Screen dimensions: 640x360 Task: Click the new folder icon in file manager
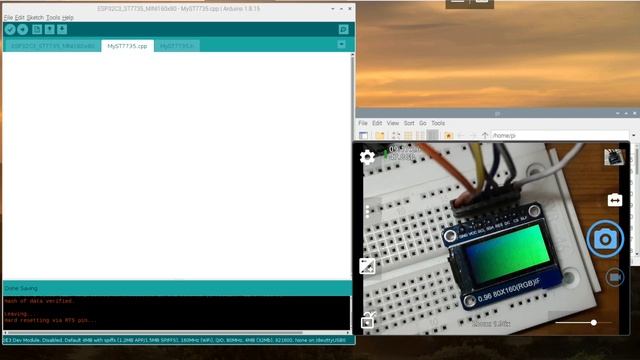380,135
